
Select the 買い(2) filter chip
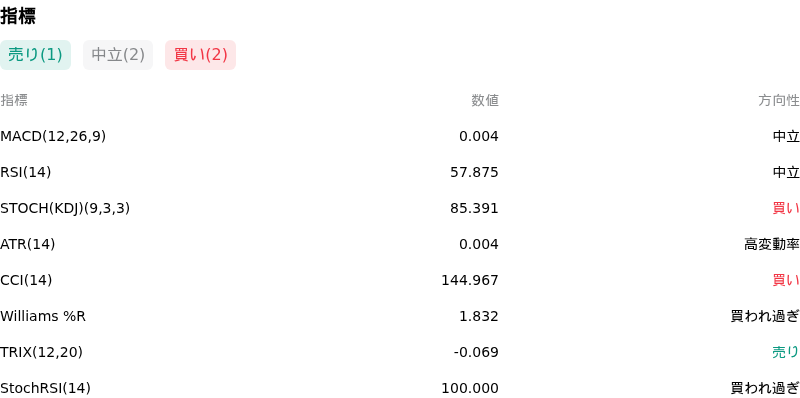point(201,55)
